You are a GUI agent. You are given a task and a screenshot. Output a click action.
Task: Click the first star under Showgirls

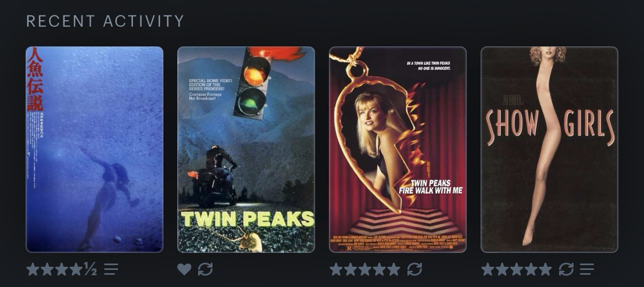(488, 269)
